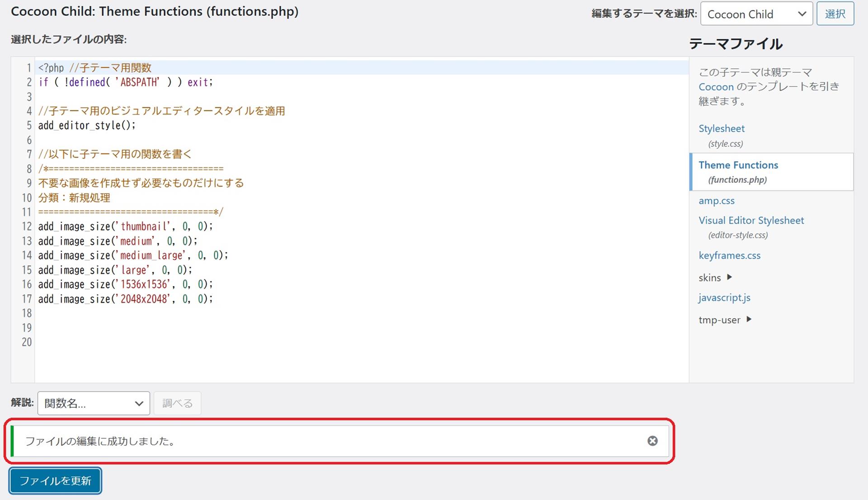868x500 pixels.
Task: Open the amp.css file
Action: (716, 200)
